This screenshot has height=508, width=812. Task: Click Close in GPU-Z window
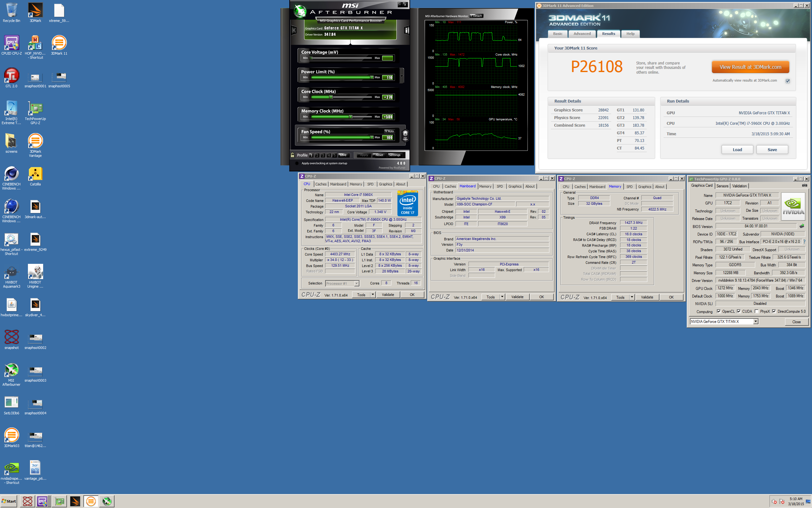(x=796, y=322)
